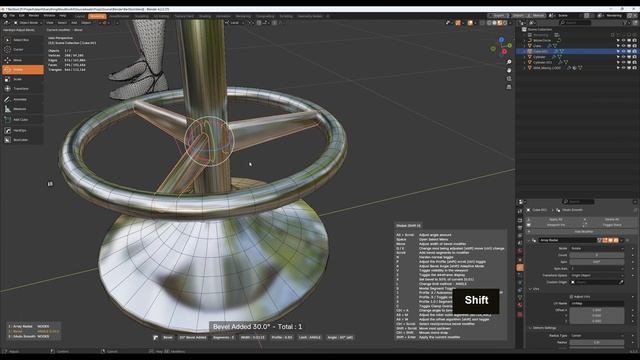
Task: Click the perspective/orthographic grid gizmo icon
Action: (x=509, y=87)
